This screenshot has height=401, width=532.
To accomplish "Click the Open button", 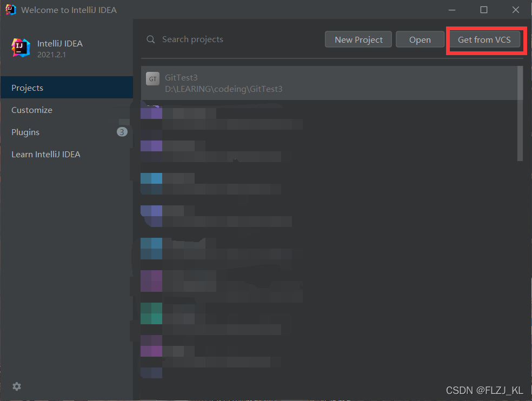I will coord(420,39).
